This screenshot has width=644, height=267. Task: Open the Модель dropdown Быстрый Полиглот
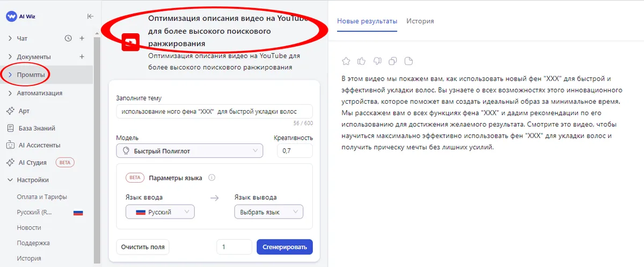[x=189, y=151]
